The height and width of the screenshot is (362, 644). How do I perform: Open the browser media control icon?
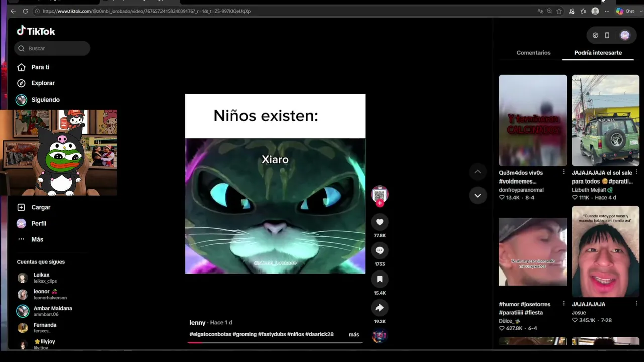pyautogui.click(x=572, y=11)
